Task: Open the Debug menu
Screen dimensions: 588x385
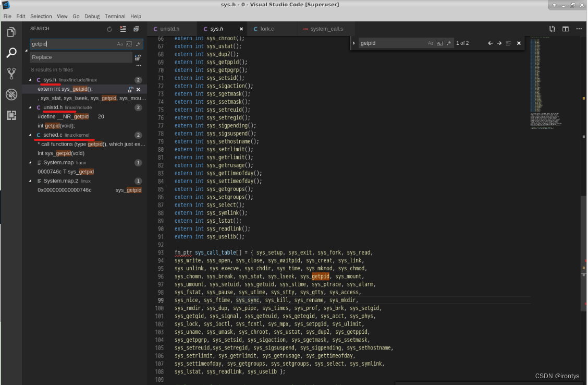Action: (92, 16)
